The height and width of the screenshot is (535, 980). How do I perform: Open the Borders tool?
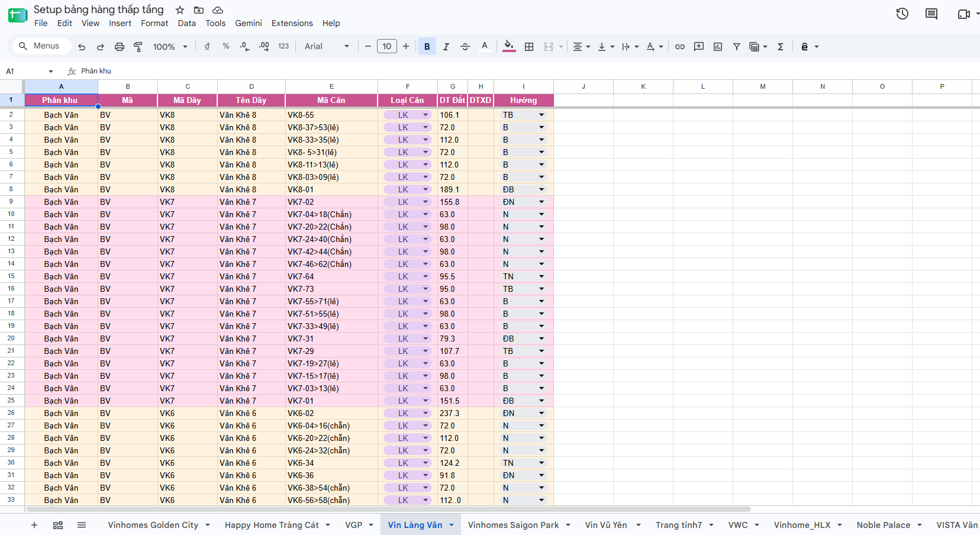529,47
